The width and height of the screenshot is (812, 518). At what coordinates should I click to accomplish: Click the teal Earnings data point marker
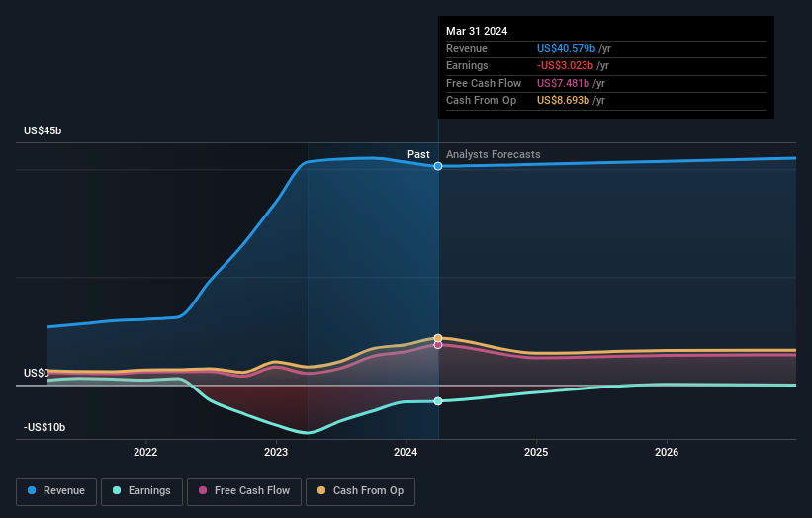[x=438, y=401]
